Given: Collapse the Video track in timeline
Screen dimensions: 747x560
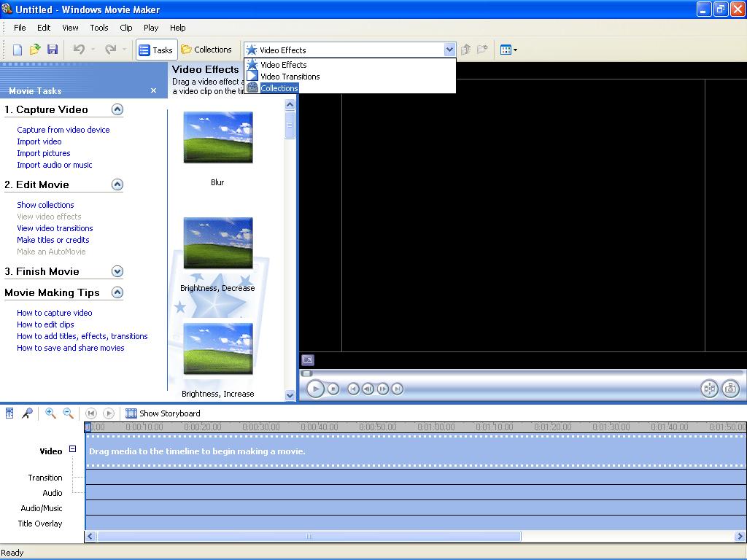Looking at the screenshot, I should pyautogui.click(x=72, y=448).
